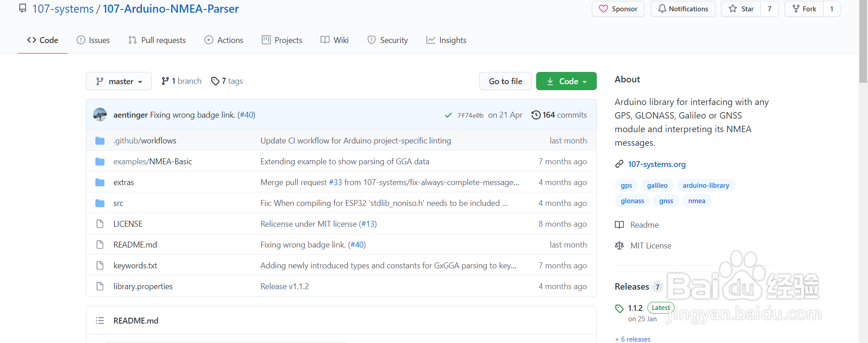Open the Pull requests tab
This screenshot has width=868, height=343.
point(157,40)
